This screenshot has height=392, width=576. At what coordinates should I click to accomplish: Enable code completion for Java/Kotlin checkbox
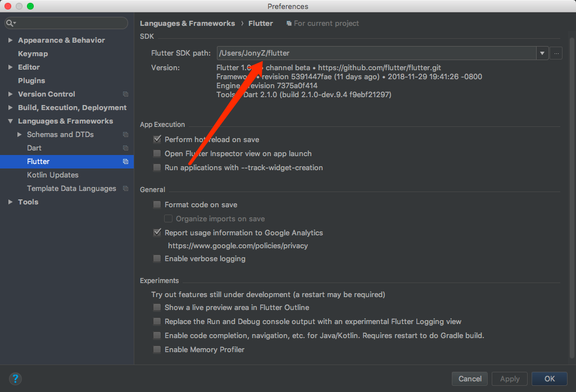click(157, 335)
